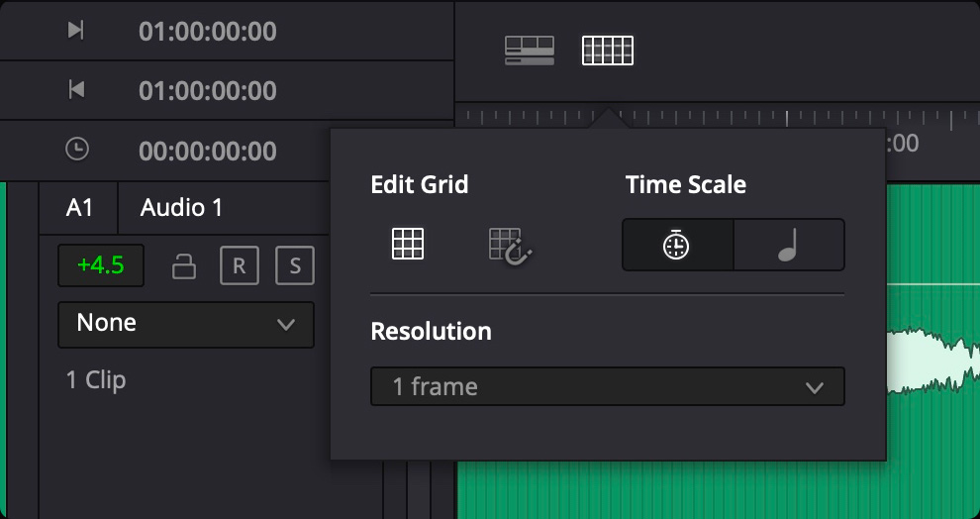Viewport: 980px width, 519px height.
Task: Select the timecode stopwatch Time Scale
Action: coord(677,245)
